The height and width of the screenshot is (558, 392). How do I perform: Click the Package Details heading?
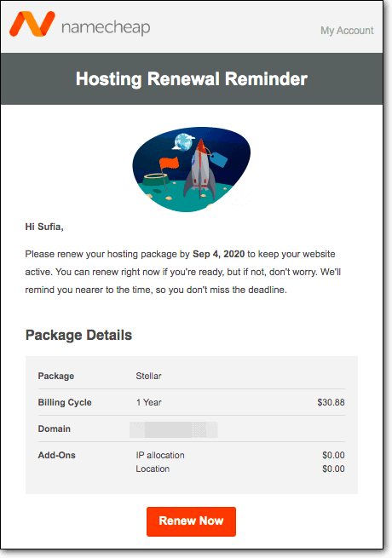(x=78, y=336)
